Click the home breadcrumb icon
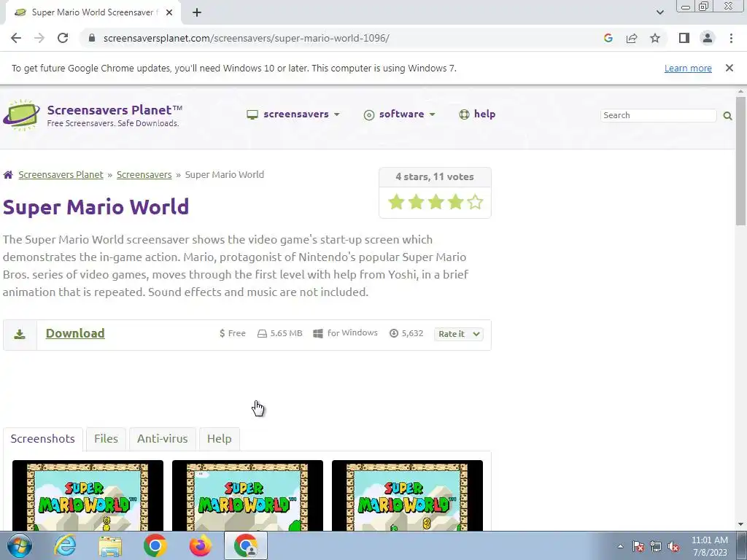Viewport: 747px width, 560px height. pos(8,175)
